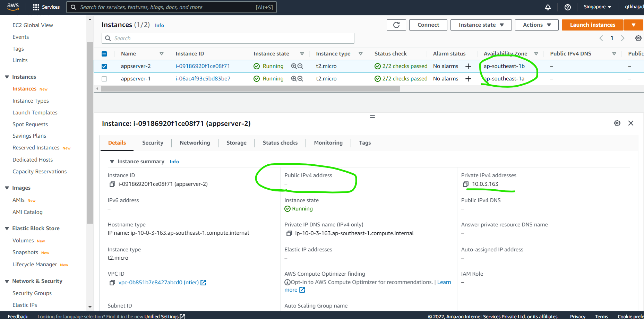
Task: Zoom out on appserver-1 state
Action: click(x=300, y=79)
